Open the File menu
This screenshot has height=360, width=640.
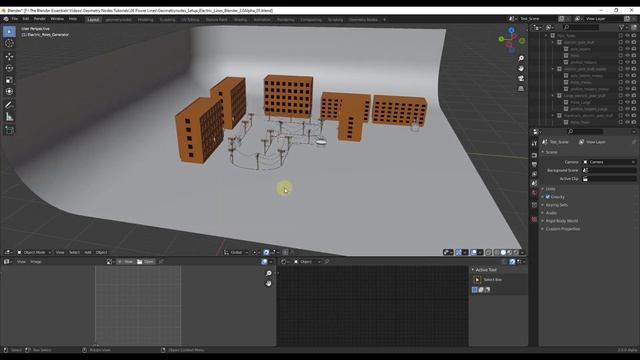15,19
